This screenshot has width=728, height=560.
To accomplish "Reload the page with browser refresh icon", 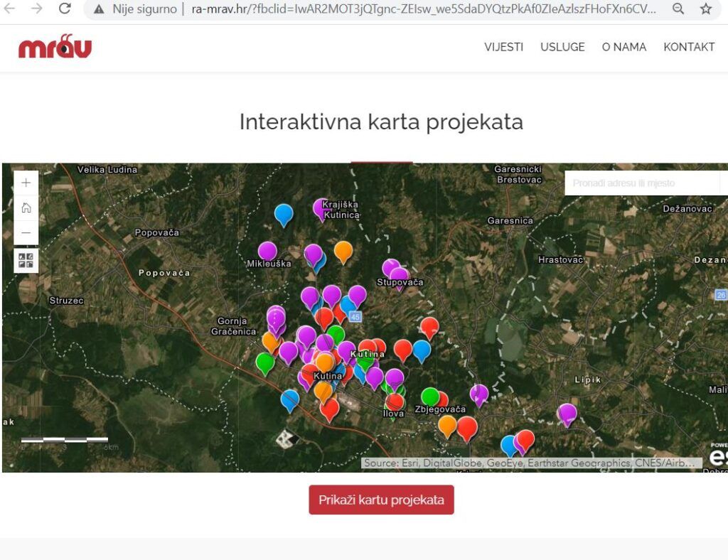I will (x=65, y=9).
